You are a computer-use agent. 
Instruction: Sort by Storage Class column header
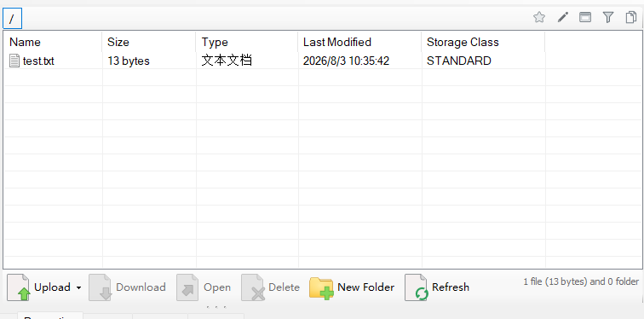(483, 42)
